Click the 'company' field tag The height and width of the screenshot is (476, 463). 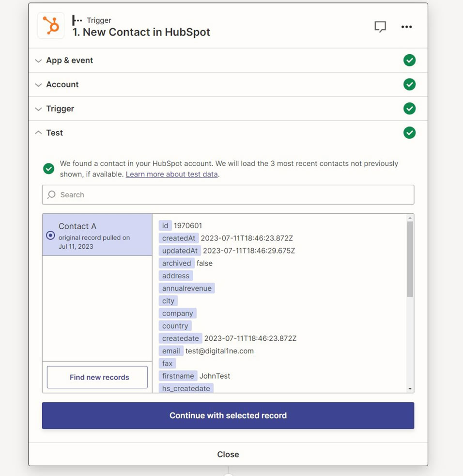click(x=177, y=313)
